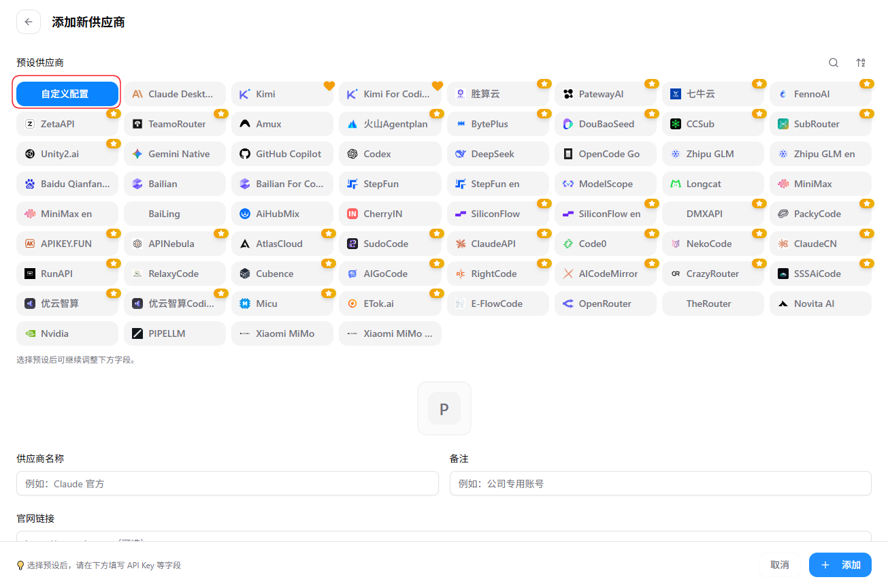Click the blue 添加 button

tap(840, 565)
